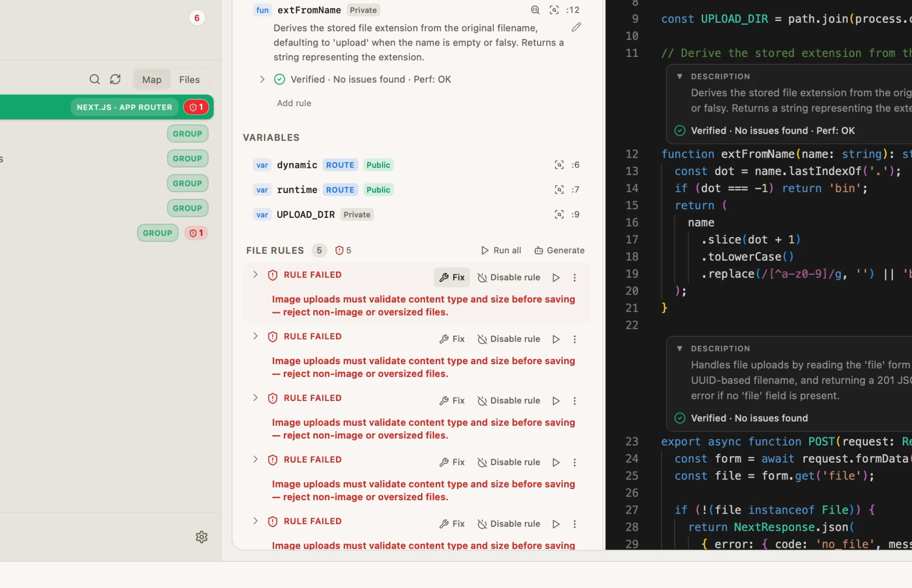This screenshot has width=912, height=588.
Task: Expand the third RULE FAILED entry
Action: tap(255, 398)
